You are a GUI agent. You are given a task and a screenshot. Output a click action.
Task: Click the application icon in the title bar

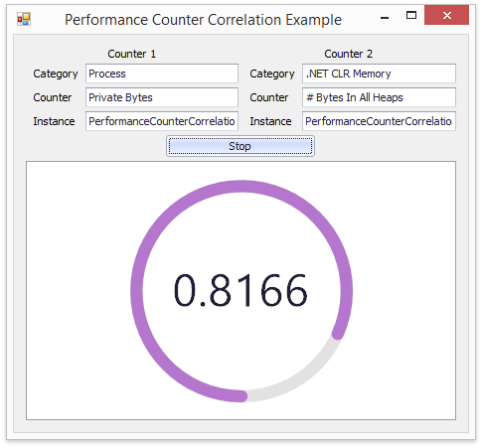24,19
